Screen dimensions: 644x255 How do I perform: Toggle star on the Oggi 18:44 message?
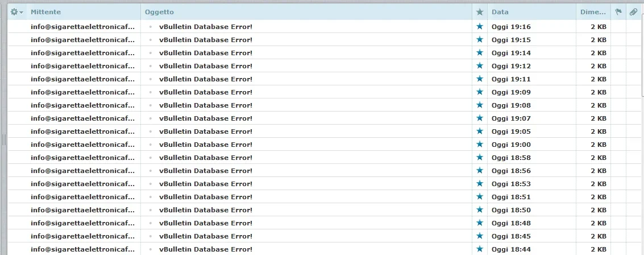pos(480,249)
